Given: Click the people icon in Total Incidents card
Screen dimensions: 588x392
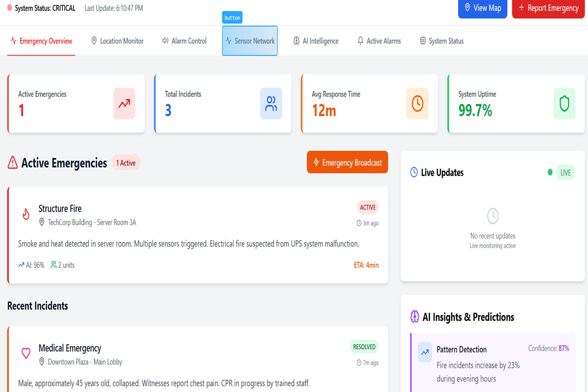Looking at the screenshot, I should tap(271, 104).
